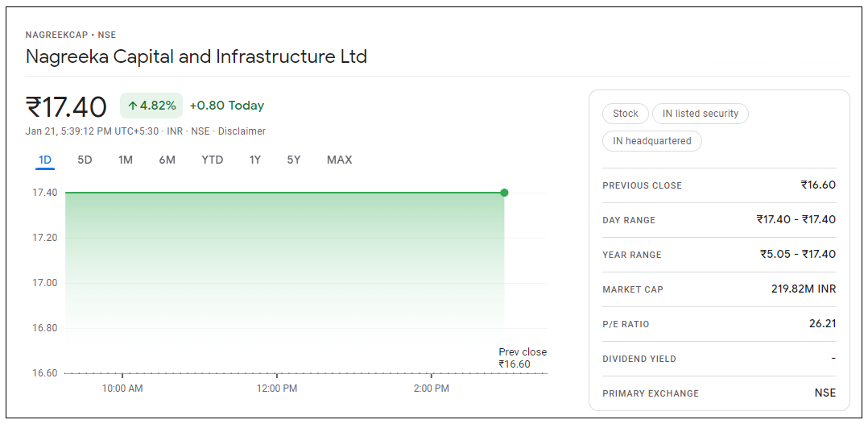Switch chart to 5Y range
Image resolution: width=868 pixels, height=424 pixels.
coord(294,160)
